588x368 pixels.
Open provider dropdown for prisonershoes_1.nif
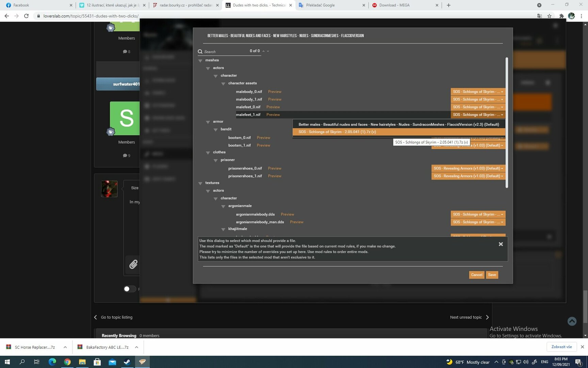pyautogui.click(x=468, y=176)
